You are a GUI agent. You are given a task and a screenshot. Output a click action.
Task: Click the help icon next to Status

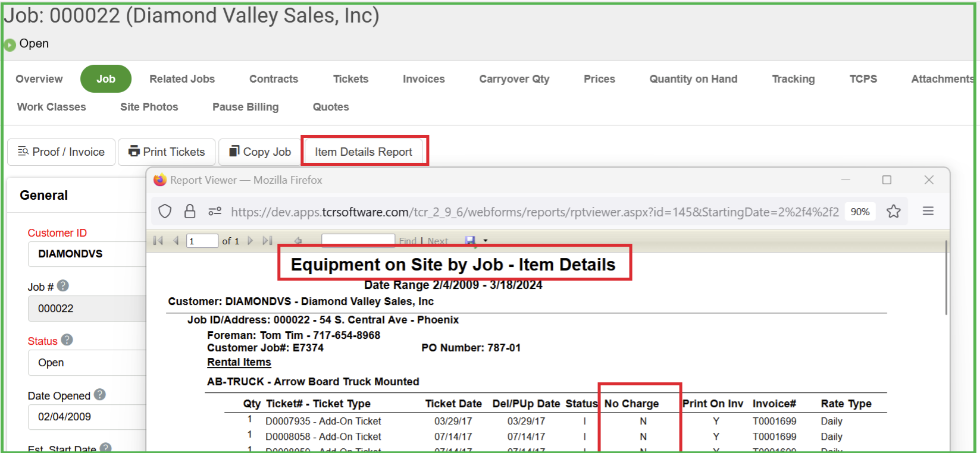pyautogui.click(x=67, y=340)
